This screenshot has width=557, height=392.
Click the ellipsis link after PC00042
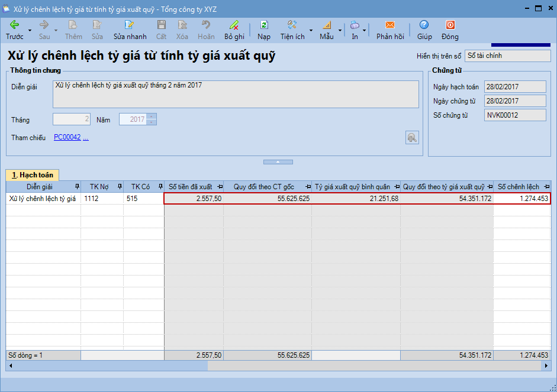pyautogui.click(x=86, y=138)
